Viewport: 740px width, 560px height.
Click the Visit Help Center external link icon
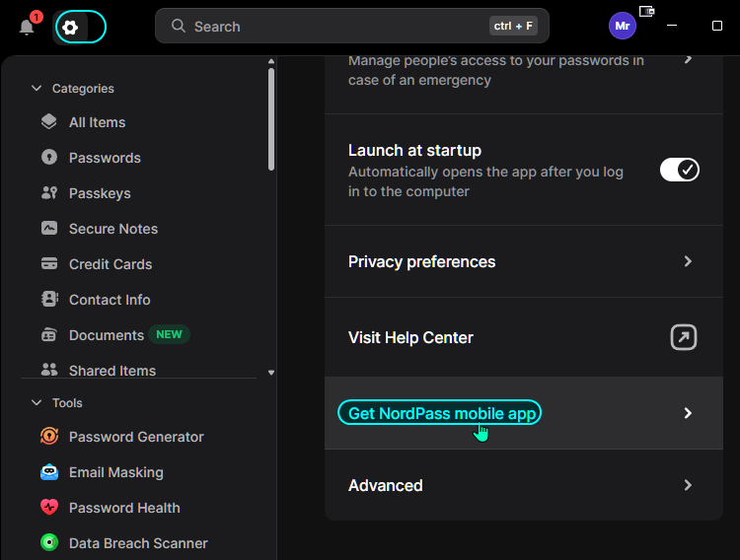[684, 337]
